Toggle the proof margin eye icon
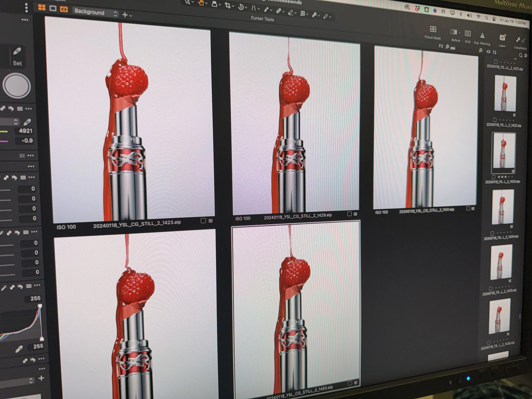Image resolution: width=532 pixels, height=399 pixels. pyautogui.click(x=64, y=9)
